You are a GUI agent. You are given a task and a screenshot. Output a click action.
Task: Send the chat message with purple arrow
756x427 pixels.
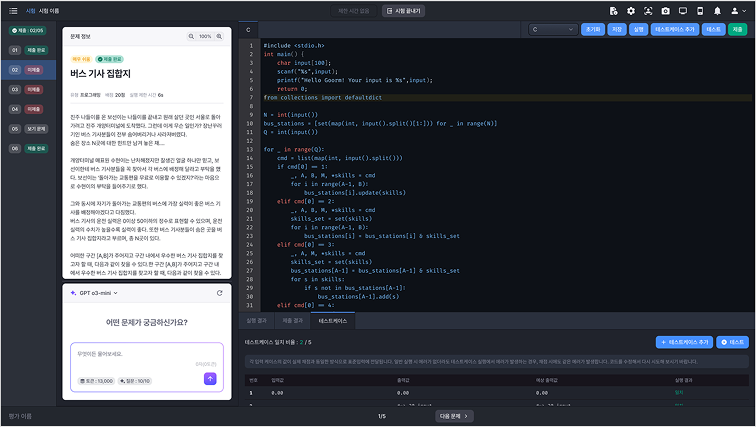(210, 379)
